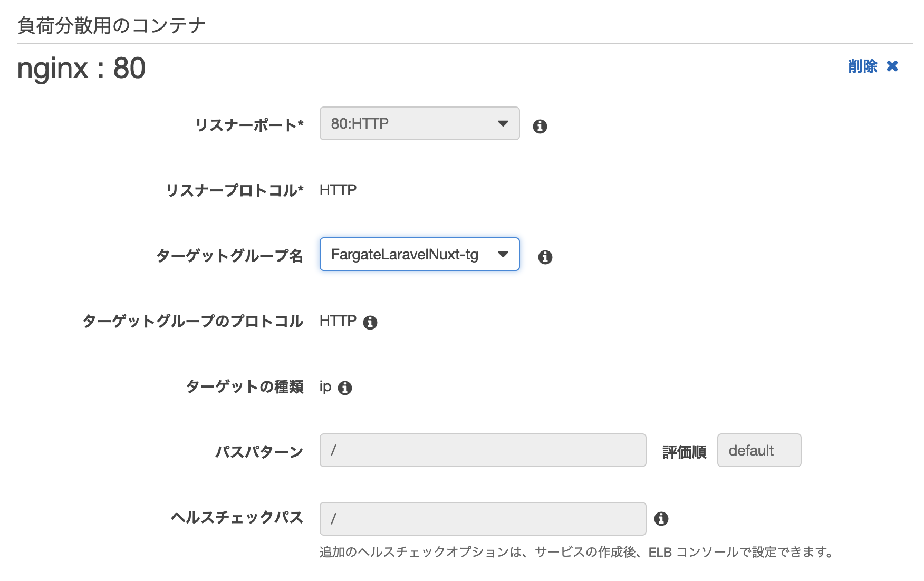Click the パスパターン input field
This screenshot has height=581, width=924.
coord(483,450)
